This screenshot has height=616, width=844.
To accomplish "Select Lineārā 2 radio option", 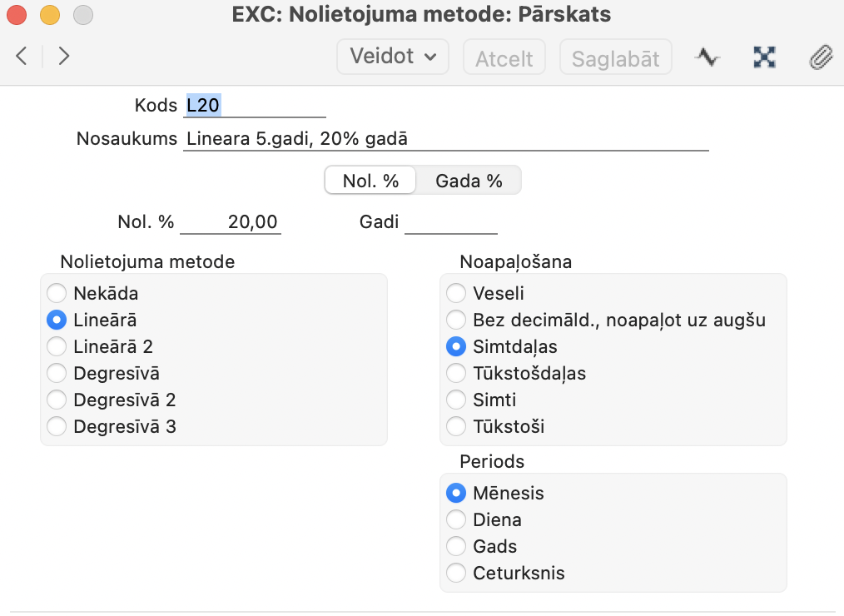I will pyautogui.click(x=57, y=346).
